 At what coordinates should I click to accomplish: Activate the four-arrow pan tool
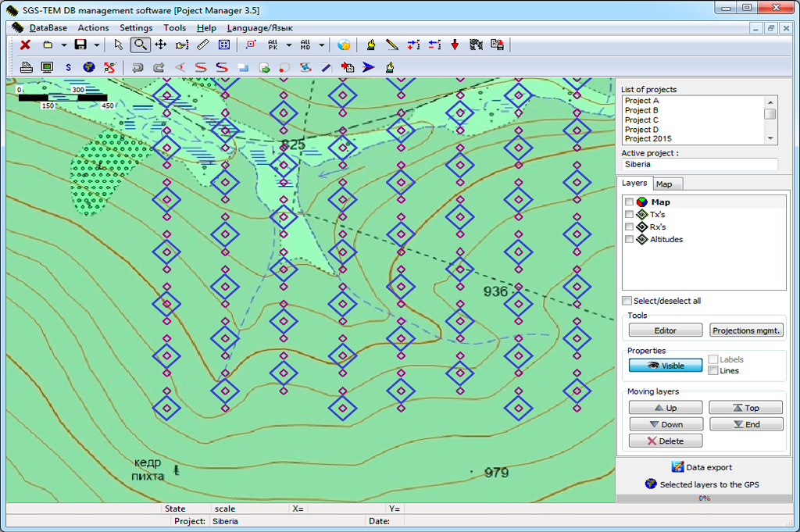tap(161, 45)
